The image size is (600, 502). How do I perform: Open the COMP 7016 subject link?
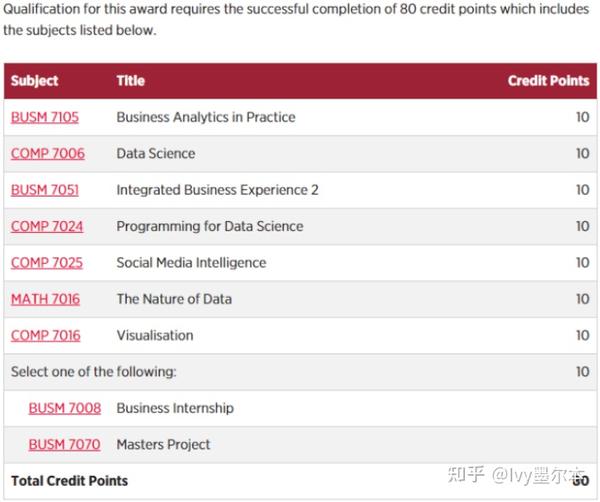coord(46,335)
